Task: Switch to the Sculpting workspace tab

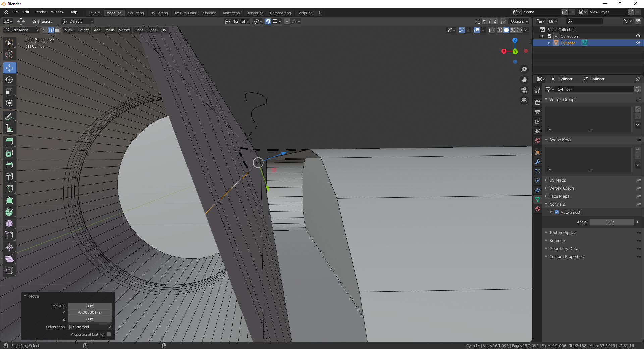Action: coord(136,13)
